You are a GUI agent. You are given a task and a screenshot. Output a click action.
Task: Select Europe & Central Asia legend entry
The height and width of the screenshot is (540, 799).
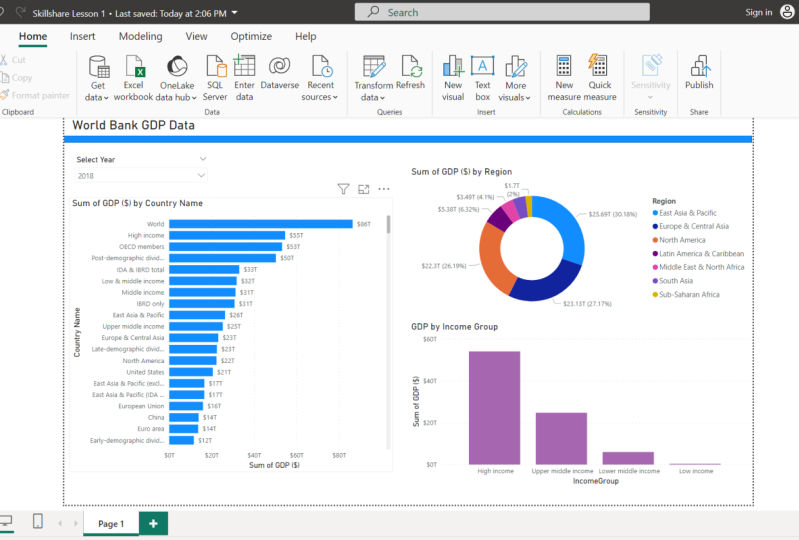[690, 226]
